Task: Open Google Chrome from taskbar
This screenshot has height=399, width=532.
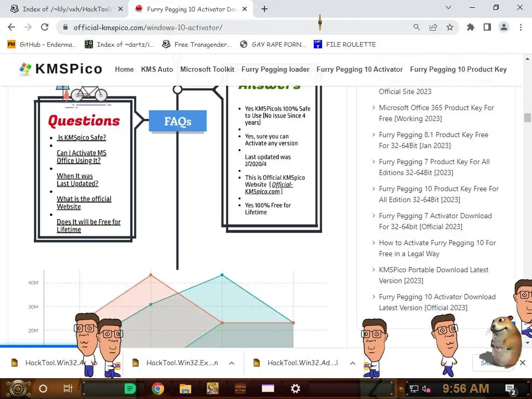Action: click(x=158, y=389)
